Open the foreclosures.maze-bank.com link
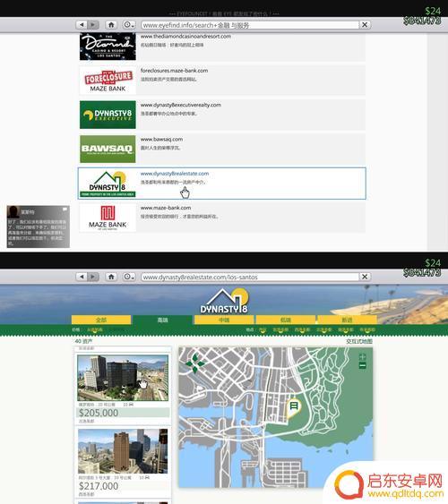Screen dimensions: 448x504 click(x=174, y=71)
